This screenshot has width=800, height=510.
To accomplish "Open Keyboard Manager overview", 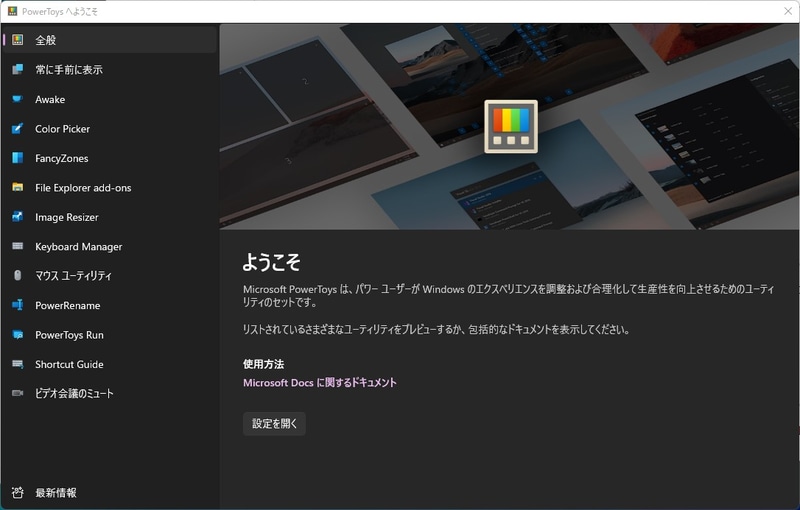I will (110, 246).
